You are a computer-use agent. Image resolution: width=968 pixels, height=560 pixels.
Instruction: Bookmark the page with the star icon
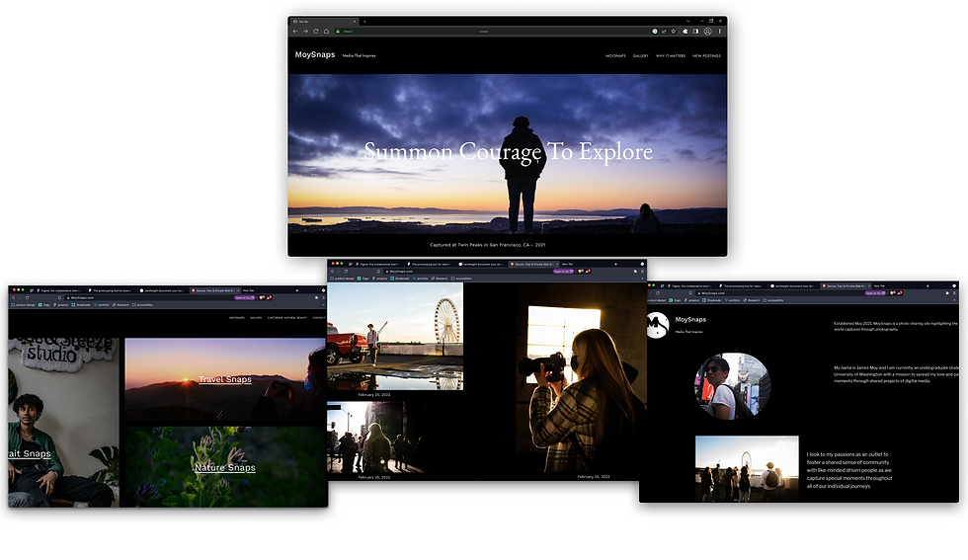[x=674, y=31]
